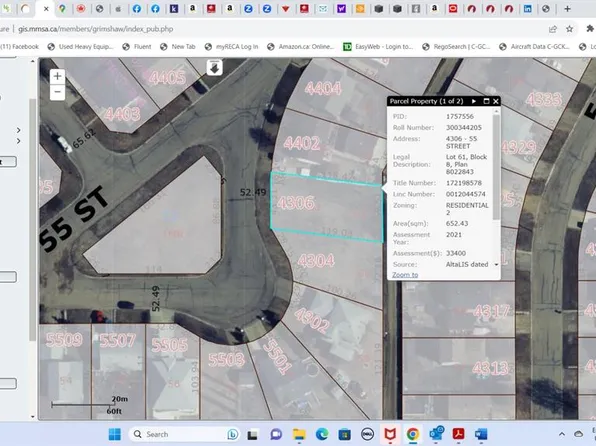Click the down-arrow icon at top of map
The image size is (596, 446).
coord(214,68)
